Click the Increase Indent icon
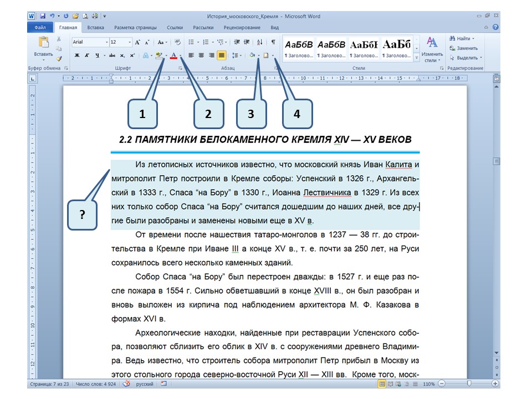Viewport: 532px width, 399px height. coord(246,42)
